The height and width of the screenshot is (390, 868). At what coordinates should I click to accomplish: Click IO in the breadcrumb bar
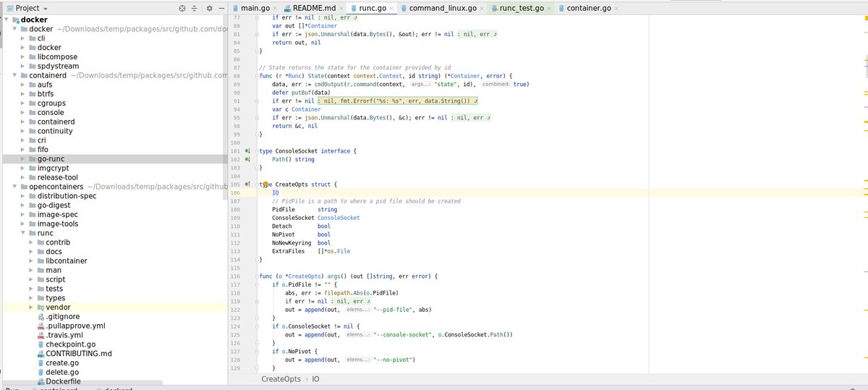(x=315, y=378)
